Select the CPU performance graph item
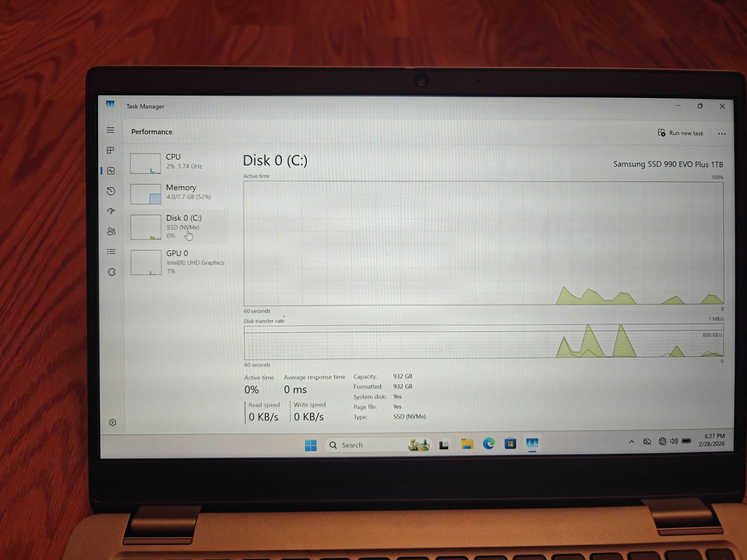This screenshot has width=747, height=560. click(x=177, y=162)
